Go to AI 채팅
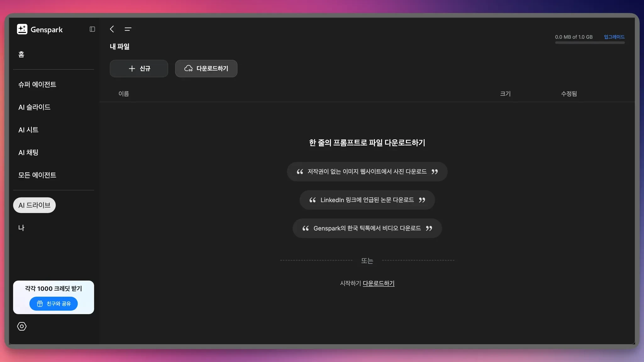This screenshot has height=362, width=644. click(x=28, y=152)
